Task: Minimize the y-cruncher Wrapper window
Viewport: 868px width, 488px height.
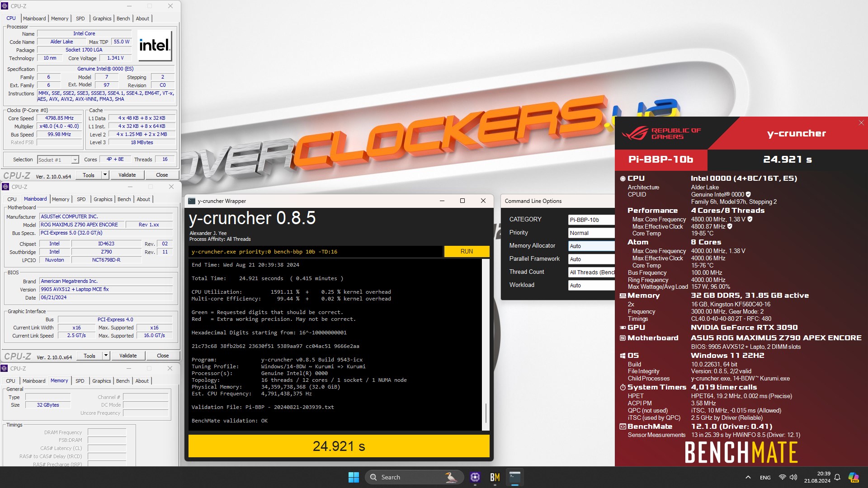Action: point(442,201)
